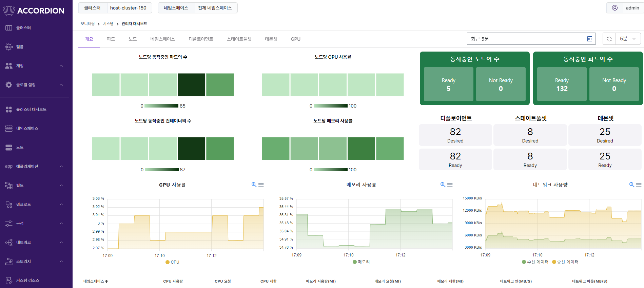Open the 메모리 사용률 chart menu
The width and height of the screenshot is (644, 288).
point(450,185)
